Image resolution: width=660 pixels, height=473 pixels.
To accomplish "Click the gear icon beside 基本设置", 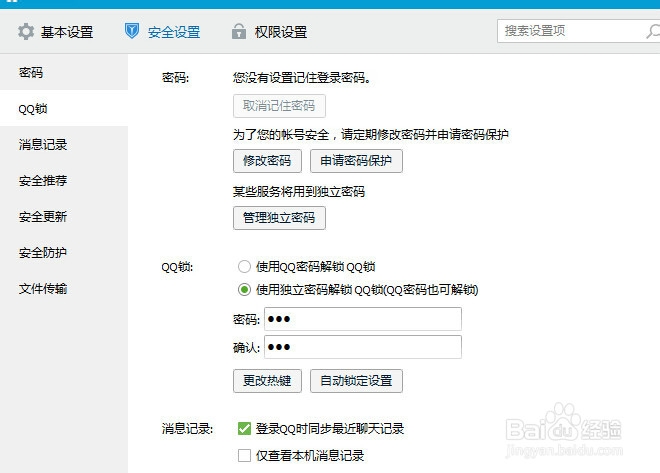I will 26,32.
